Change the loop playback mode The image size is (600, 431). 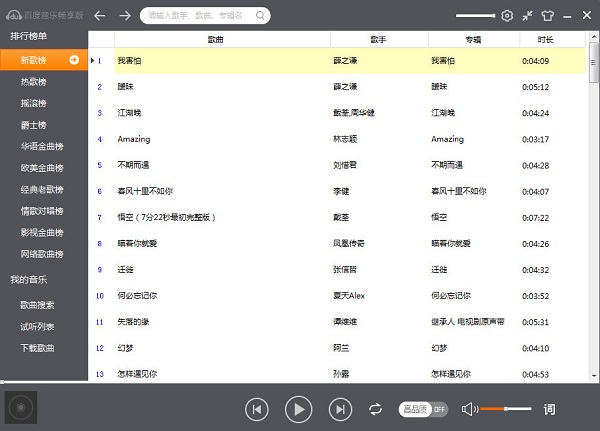pos(376,409)
